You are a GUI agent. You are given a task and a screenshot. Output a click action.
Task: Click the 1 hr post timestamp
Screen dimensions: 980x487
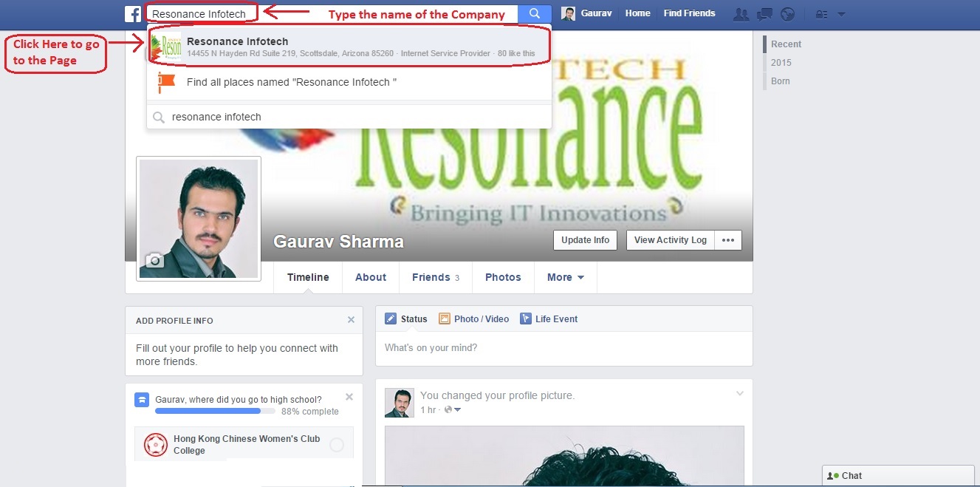coord(428,409)
